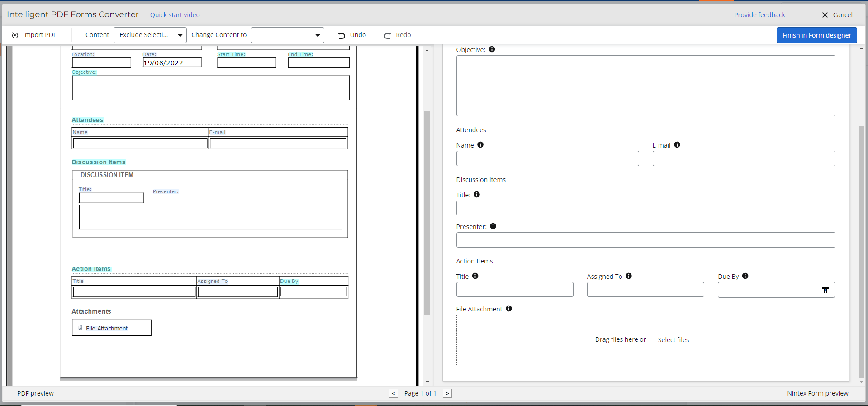Click the Due By field in PDF Action Items
The image size is (868, 406).
(x=313, y=291)
